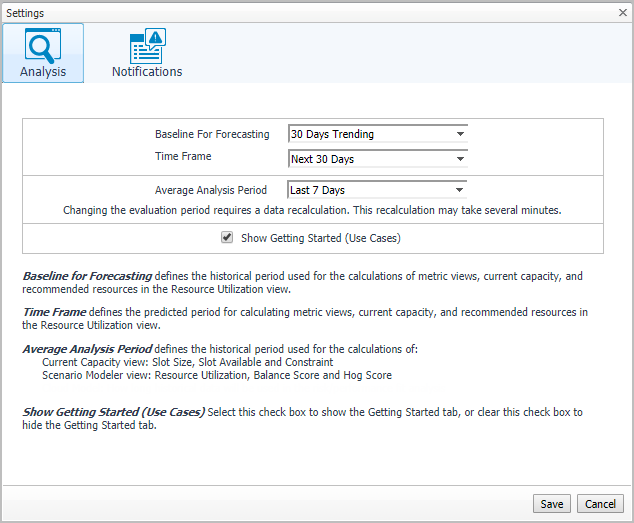Select the Next 30 Days field

pos(370,159)
